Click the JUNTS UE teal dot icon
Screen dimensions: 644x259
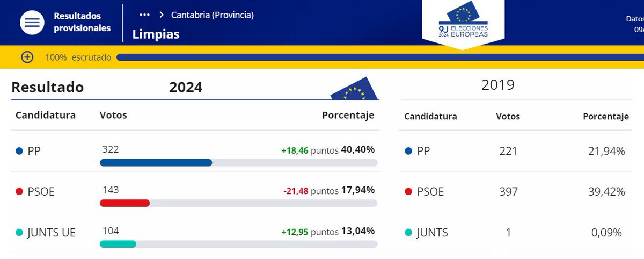[x=19, y=233]
